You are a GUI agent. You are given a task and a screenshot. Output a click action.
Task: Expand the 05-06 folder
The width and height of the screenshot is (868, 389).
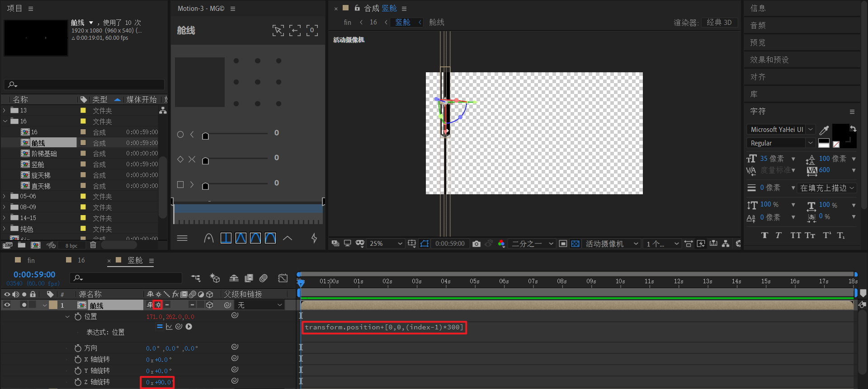click(5, 196)
